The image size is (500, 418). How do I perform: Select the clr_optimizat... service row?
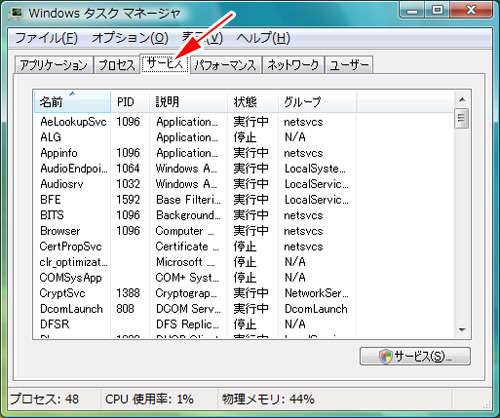point(195,262)
